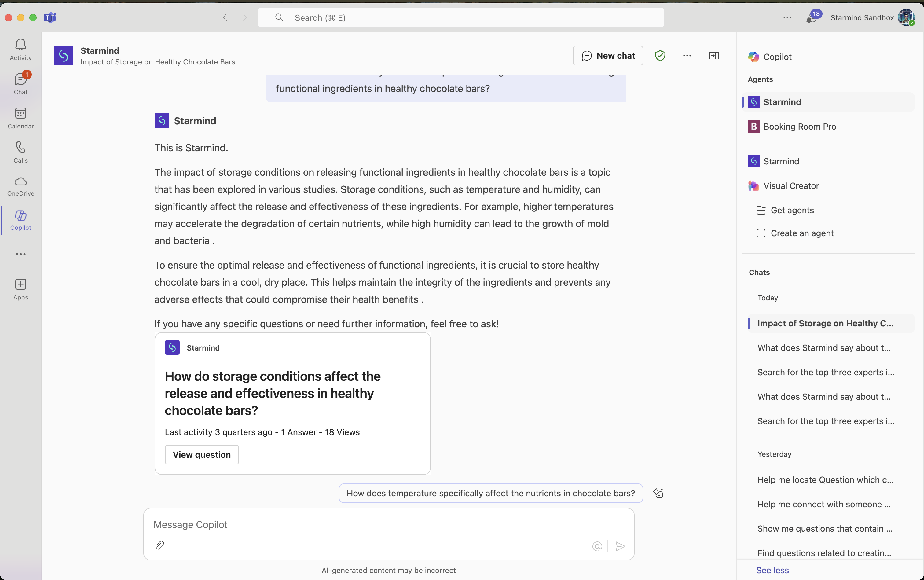Open Chat with unread badge
The image size is (924, 580).
coord(21,83)
